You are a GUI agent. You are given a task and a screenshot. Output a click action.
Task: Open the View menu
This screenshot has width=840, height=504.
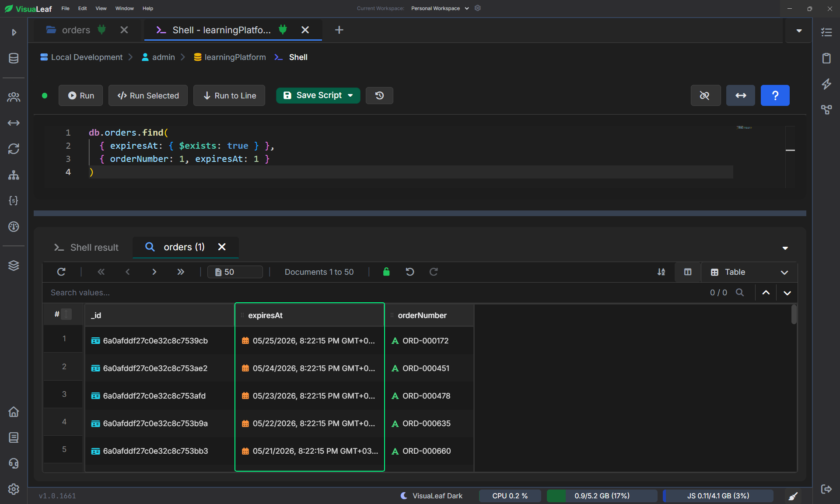pos(101,8)
